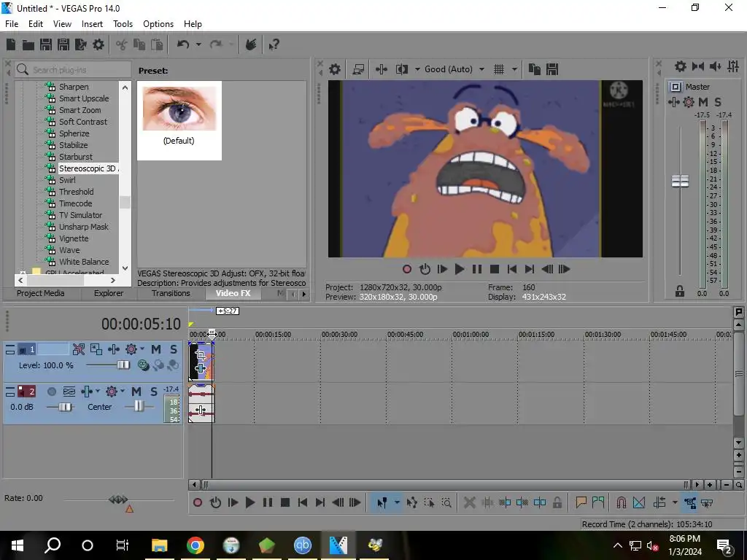The height and width of the screenshot is (560, 747).
Task: Open the preview quality Good (Auto) dropdown
Action: (x=481, y=69)
